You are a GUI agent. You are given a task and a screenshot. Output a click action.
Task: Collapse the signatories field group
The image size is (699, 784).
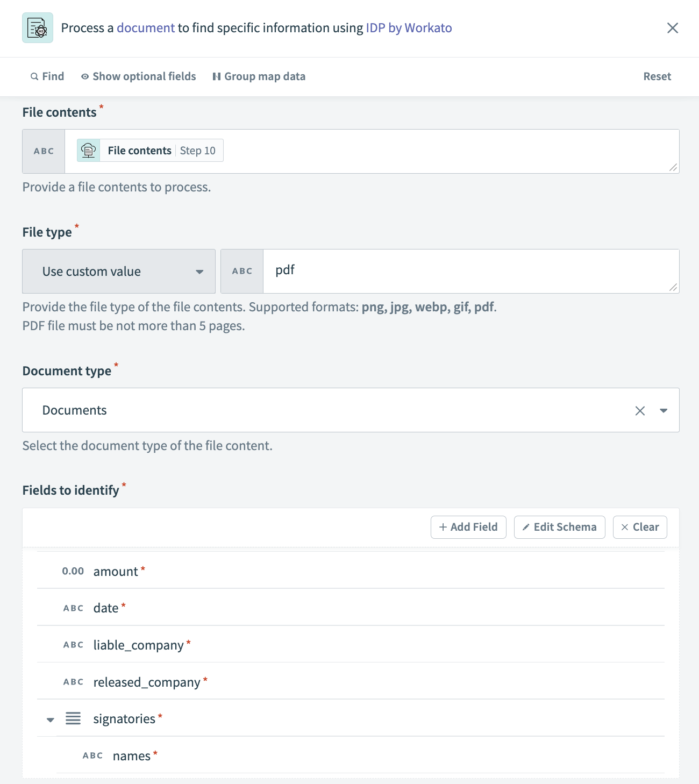coord(50,719)
